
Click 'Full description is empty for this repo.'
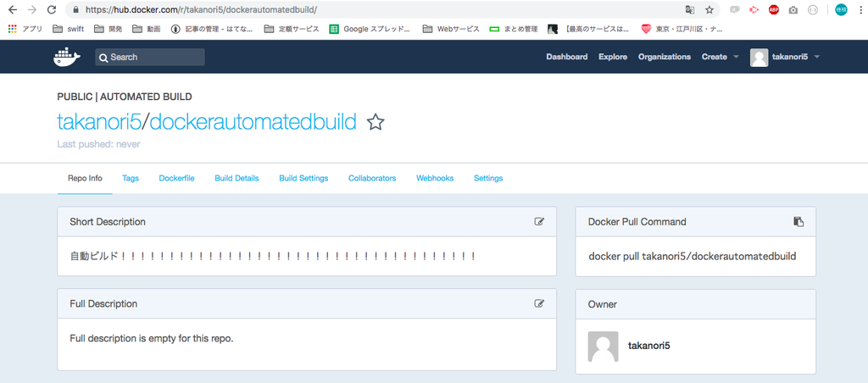[x=152, y=338]
